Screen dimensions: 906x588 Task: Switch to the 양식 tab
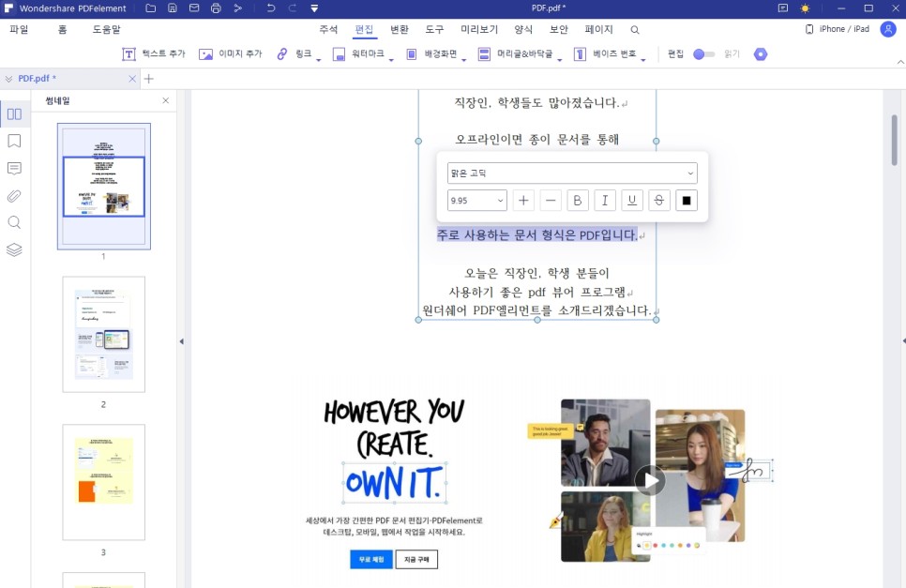(523, 29)
